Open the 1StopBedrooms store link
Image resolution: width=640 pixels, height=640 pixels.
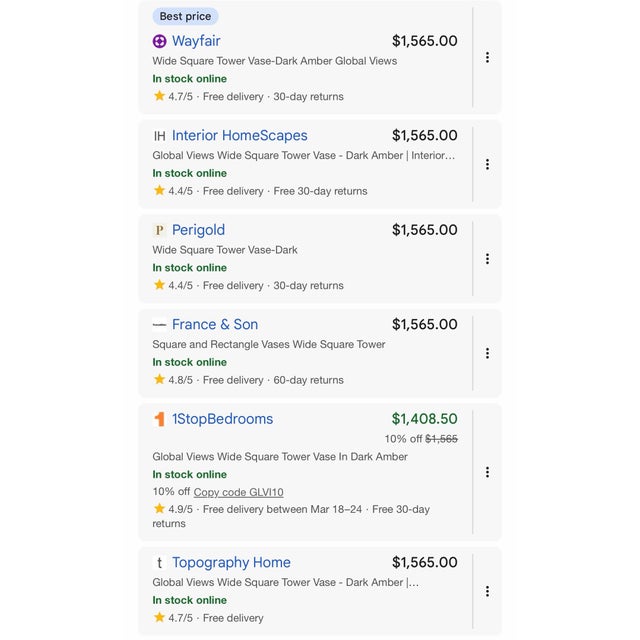[x=222, y=419]
